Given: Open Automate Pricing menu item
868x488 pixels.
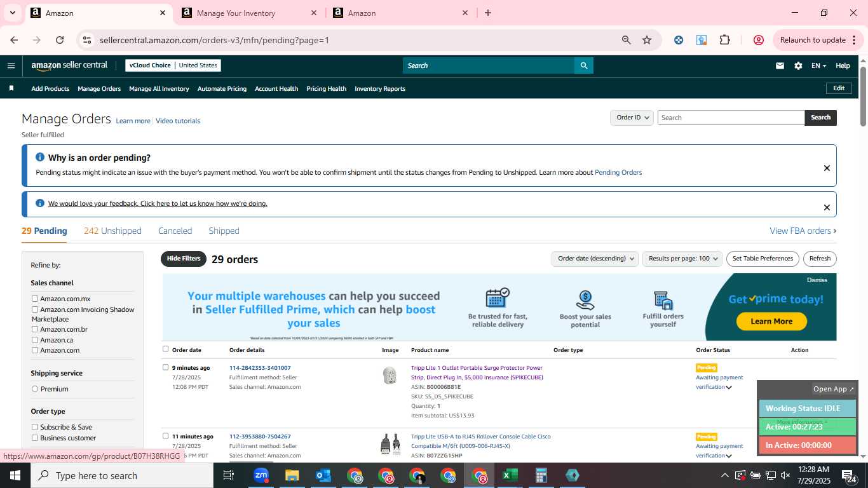Looking at the screenshot, I should [222, 88].
